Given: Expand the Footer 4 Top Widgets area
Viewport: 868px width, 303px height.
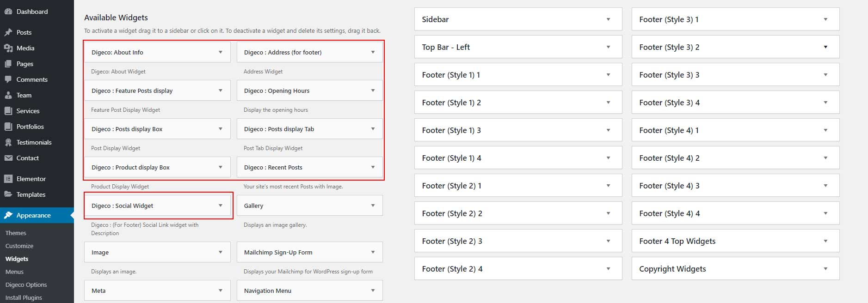Looking at the screenshot, I should click(x=735, y=241).
